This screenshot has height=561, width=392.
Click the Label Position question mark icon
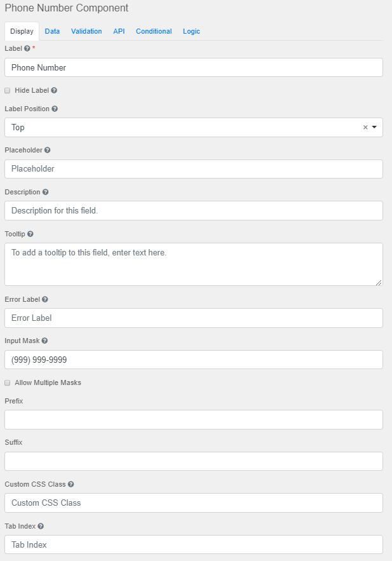click(53, 109)
